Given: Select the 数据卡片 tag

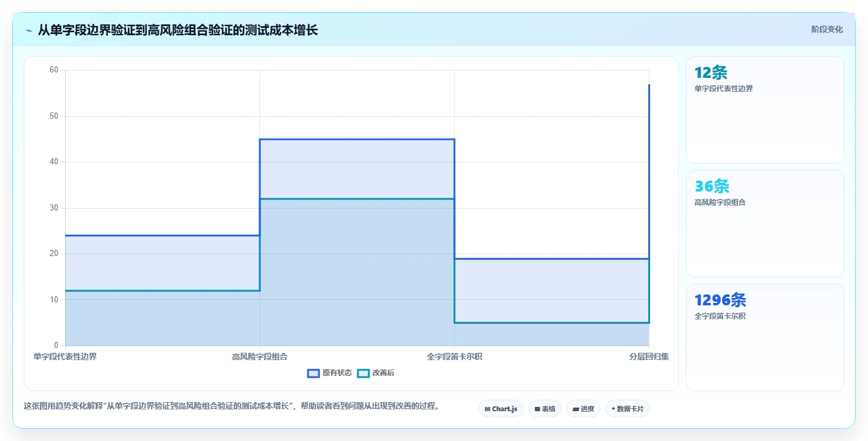Looking at the screenshot, I should [628, 409].
